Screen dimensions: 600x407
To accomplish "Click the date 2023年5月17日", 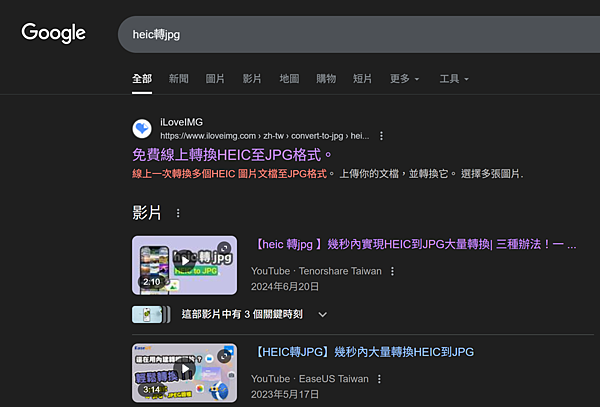I will click(285, 394).
